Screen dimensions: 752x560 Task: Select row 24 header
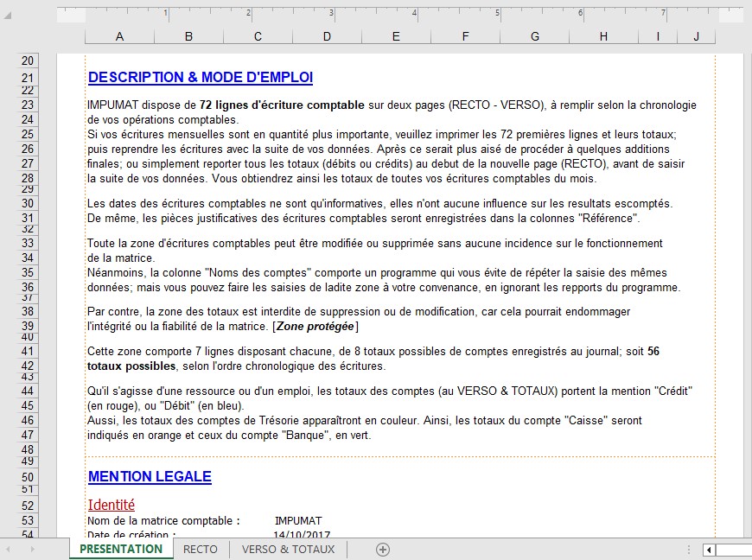tap(28, 119)
